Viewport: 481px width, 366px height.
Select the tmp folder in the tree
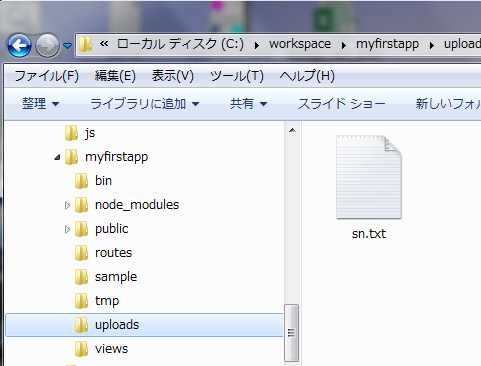coord(107,301)
